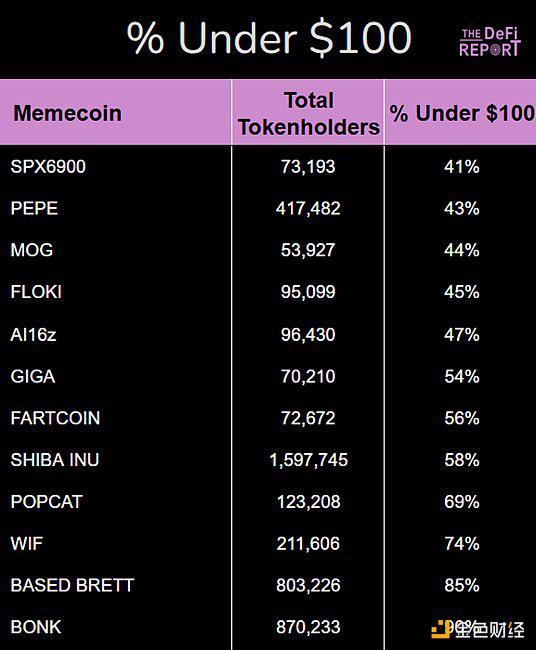Image resolution: width=536 pixels, height=650 pixels.
Task: Click POPCAT's 69% cell
Action: [462, 502]
